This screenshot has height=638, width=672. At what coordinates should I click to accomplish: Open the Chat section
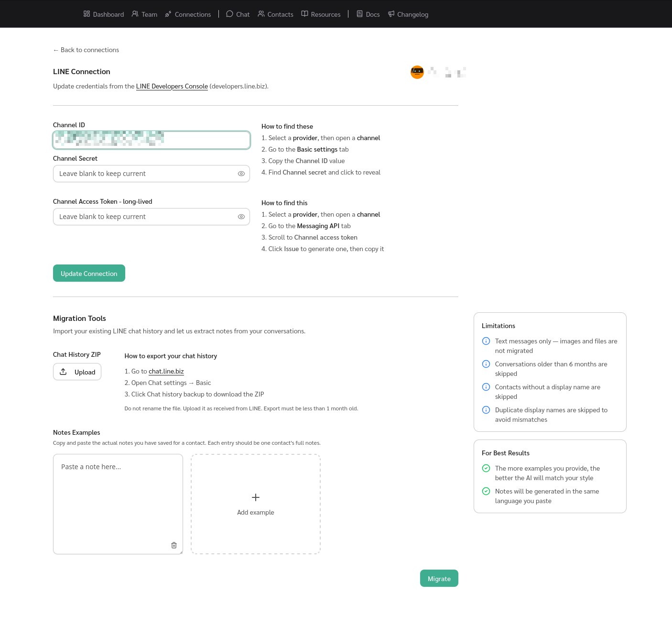pyautogui.click(x=238, y=14)
